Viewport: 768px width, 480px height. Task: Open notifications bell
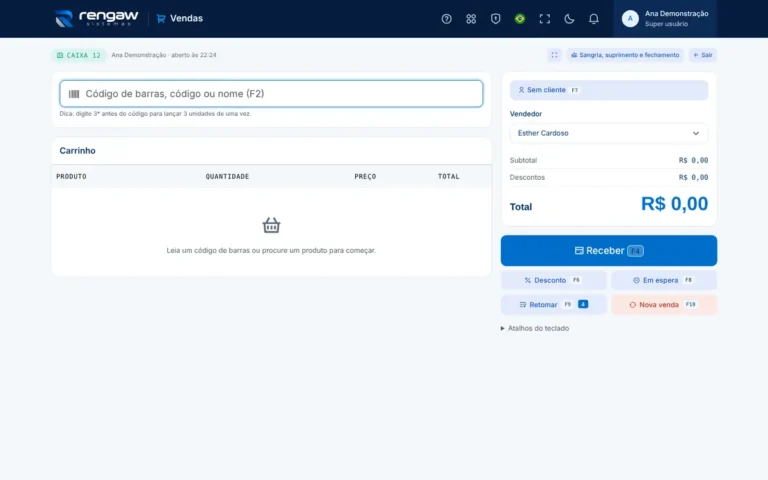click(593, 19)
